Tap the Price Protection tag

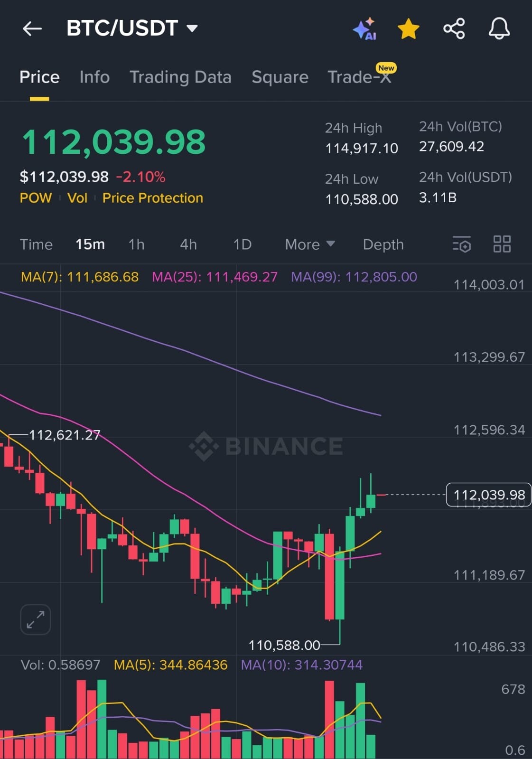coord(153,198)
